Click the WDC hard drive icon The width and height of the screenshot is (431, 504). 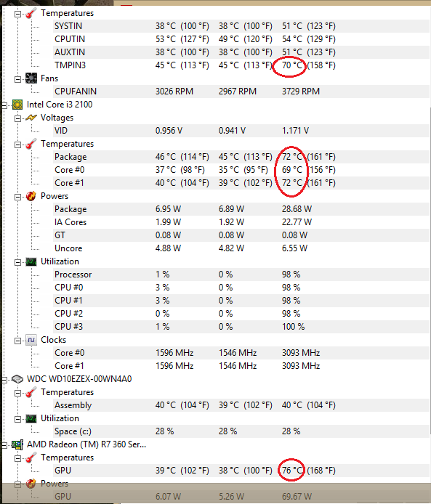(x=17, y=379)
